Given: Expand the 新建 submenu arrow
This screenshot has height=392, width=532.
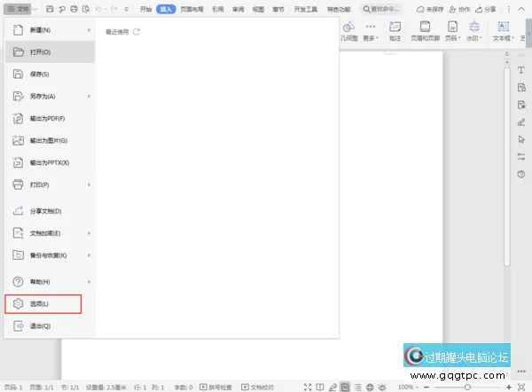Looking at the screenshot, I should [90, 31].
